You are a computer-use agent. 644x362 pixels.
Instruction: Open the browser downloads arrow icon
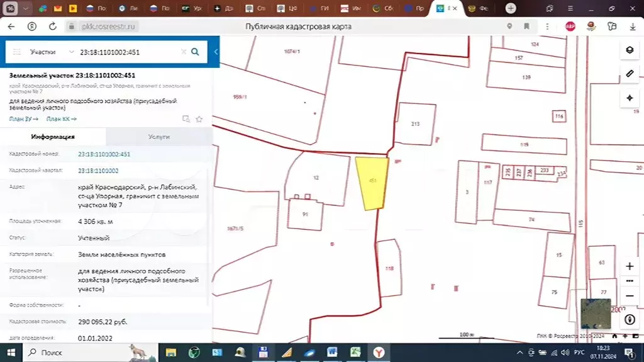coord(633,26)
